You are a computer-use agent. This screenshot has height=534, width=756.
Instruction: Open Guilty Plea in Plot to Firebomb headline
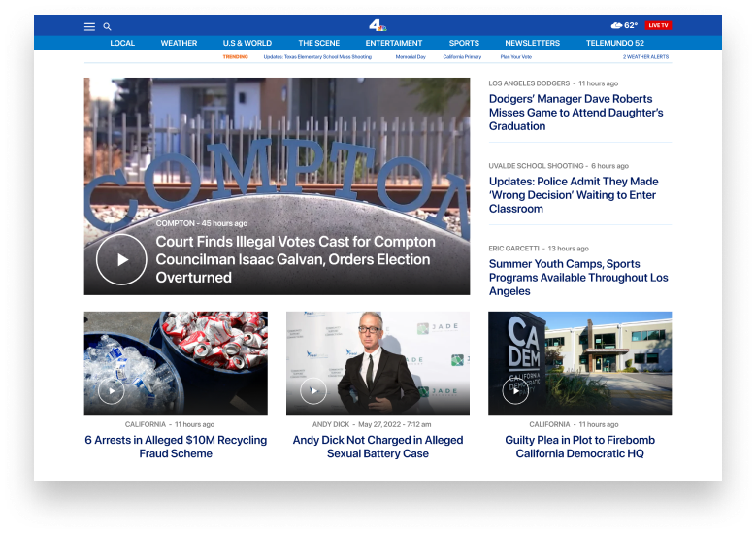tap(580, 447)
